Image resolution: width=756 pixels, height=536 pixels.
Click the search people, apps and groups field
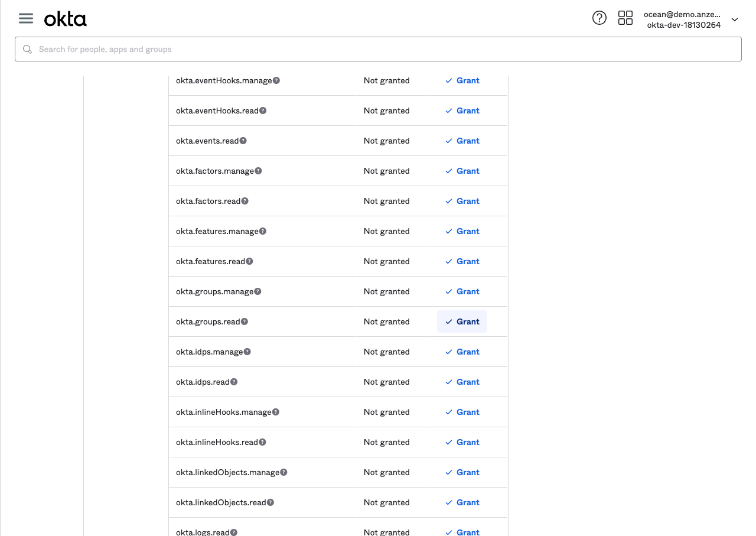coord(378,49)
